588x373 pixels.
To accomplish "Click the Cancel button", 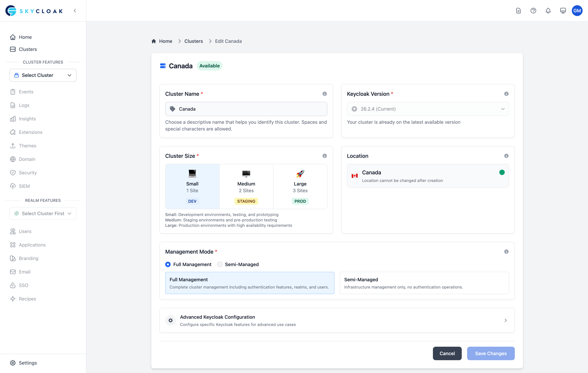I will click(447, 353).
